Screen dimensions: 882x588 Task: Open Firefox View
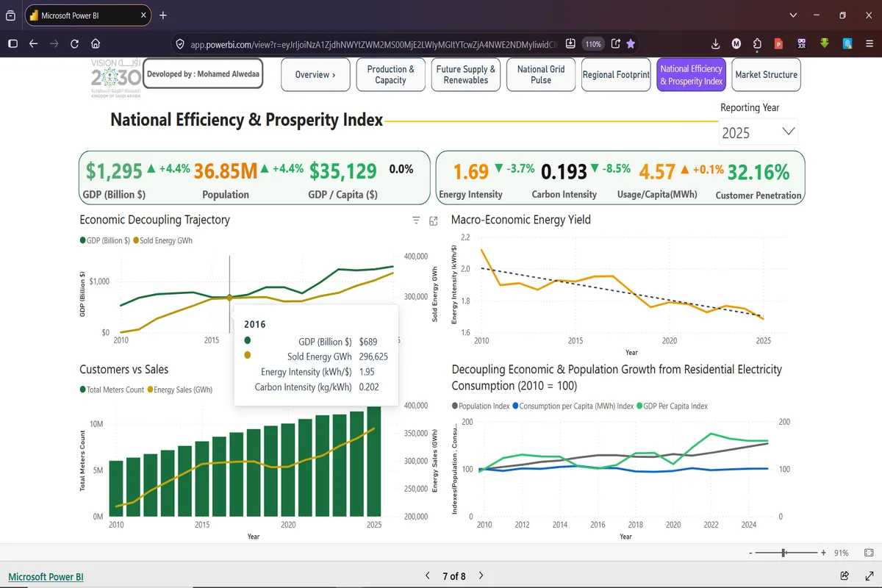point(11,15)
